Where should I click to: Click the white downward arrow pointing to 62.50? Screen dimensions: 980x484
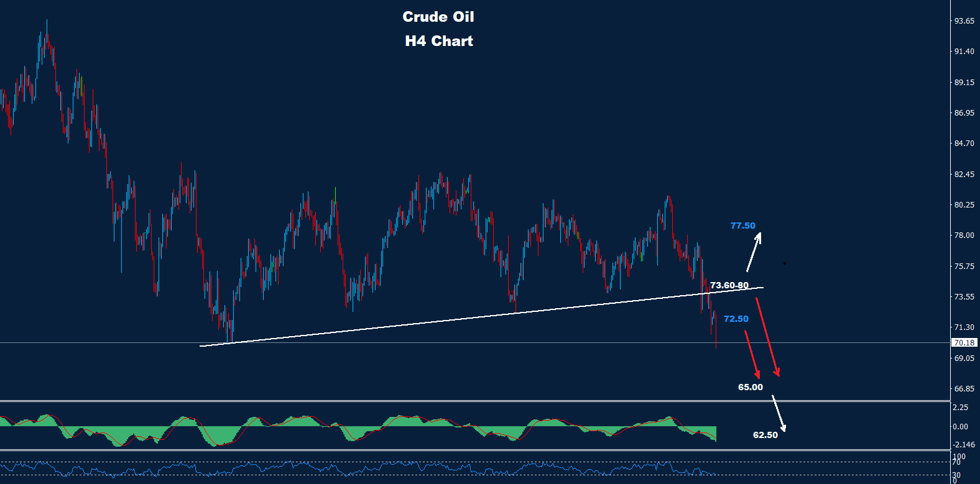tap(779, 414)
